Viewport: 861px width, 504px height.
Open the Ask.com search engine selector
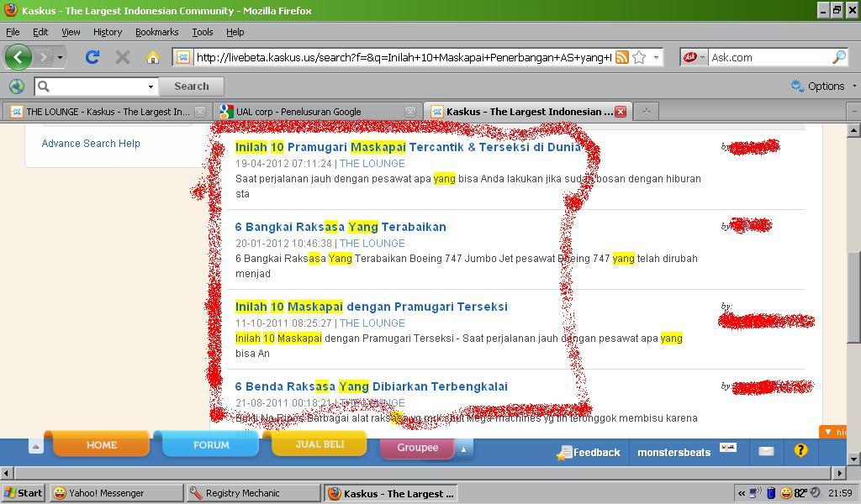pos(695,57)
